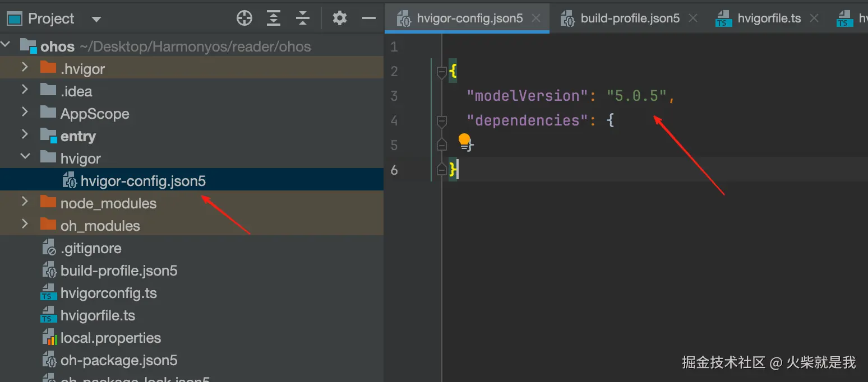Viewport: 868px width, 382px height.
Task: Click the entry module folder icon
Action: (x=49, y=136)
